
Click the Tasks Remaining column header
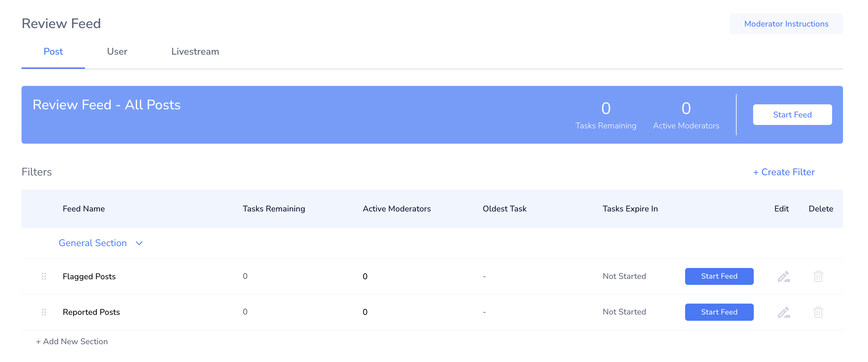pyautogui.click(x=274, y=209)
